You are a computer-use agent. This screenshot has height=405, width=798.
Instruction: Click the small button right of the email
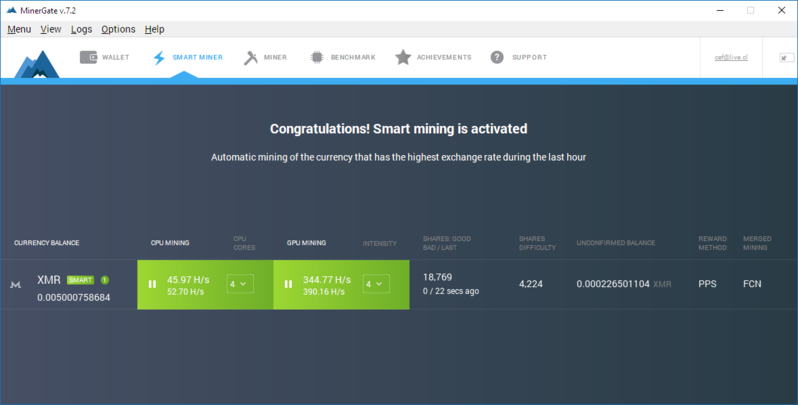(785, 58)
